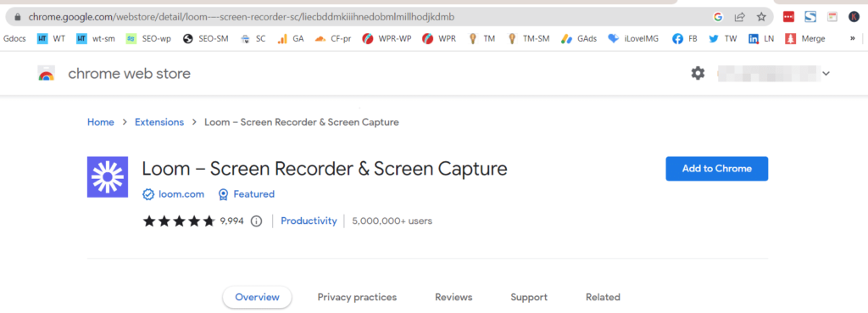868x313 pixels.
Task: Click the Add to Chrome button
Action: coord(716,169)
